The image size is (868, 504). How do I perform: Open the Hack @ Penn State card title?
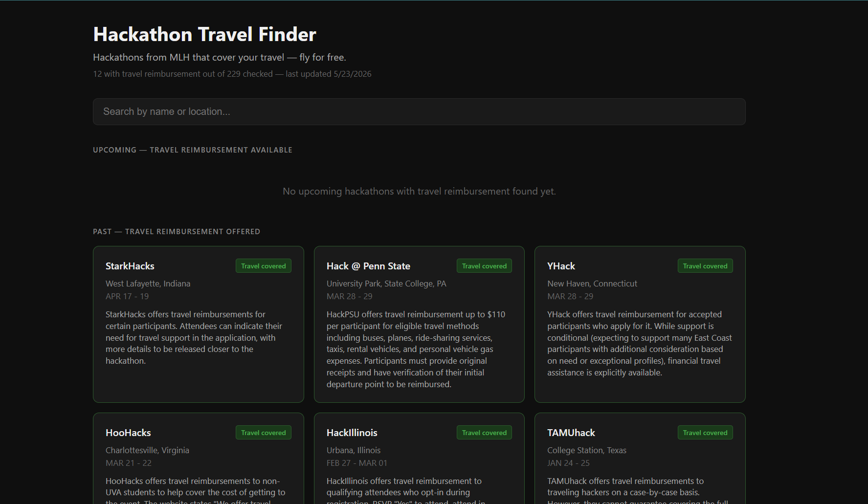click(368, 266)
